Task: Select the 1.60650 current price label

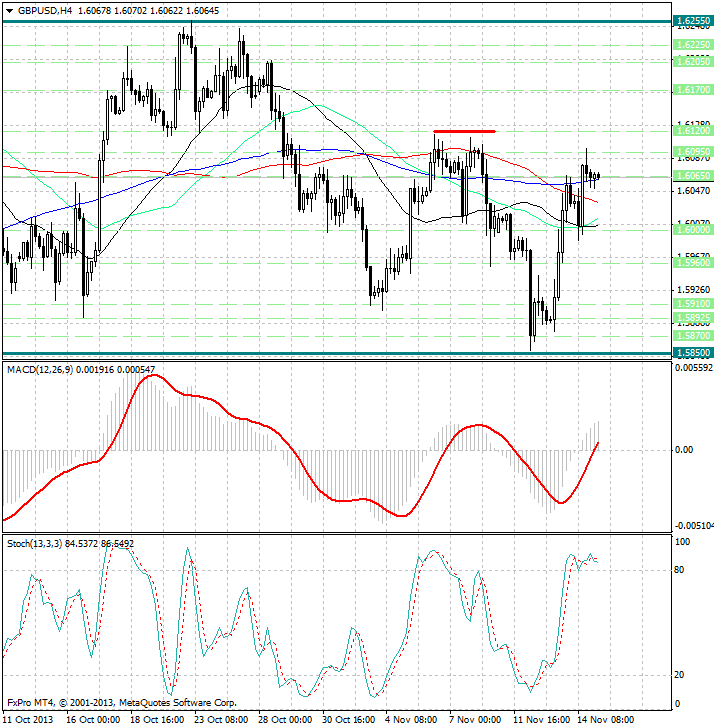Action: pos(693,176)
